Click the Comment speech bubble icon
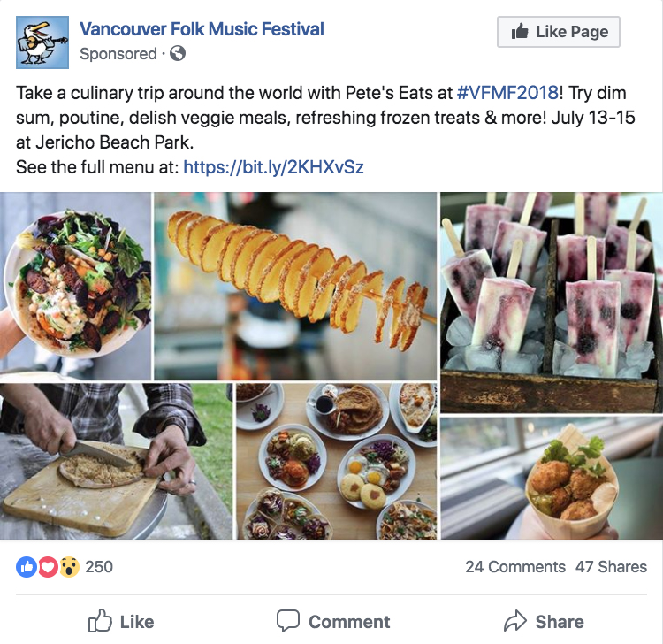The width and height of the screenshot is (663, 644). [x=288, y=621]
